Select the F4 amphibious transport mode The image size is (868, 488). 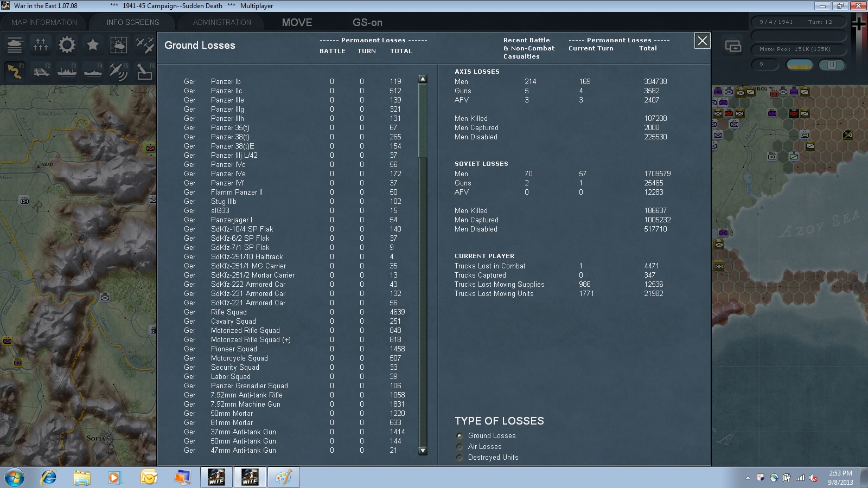(x=93, y=72)
